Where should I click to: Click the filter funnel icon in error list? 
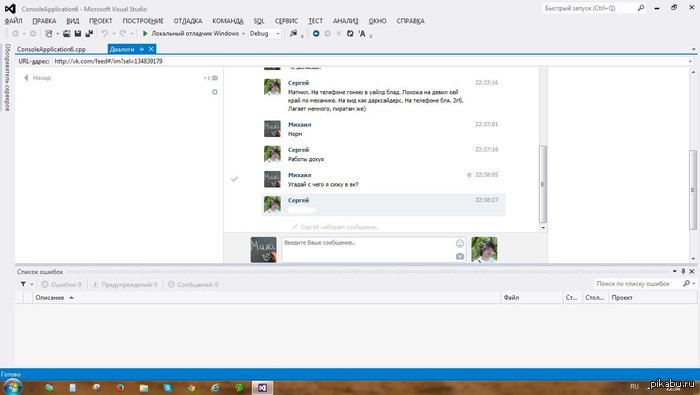point(23,284)
